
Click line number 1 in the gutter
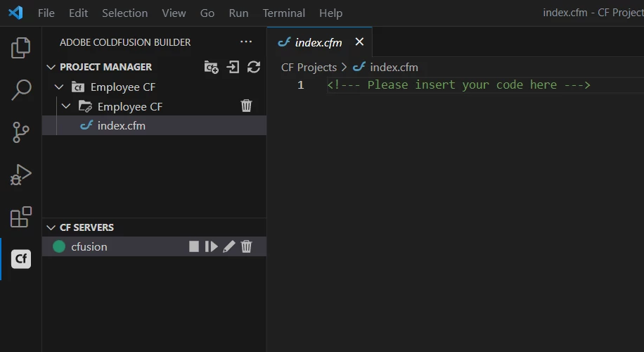(301, 85)
